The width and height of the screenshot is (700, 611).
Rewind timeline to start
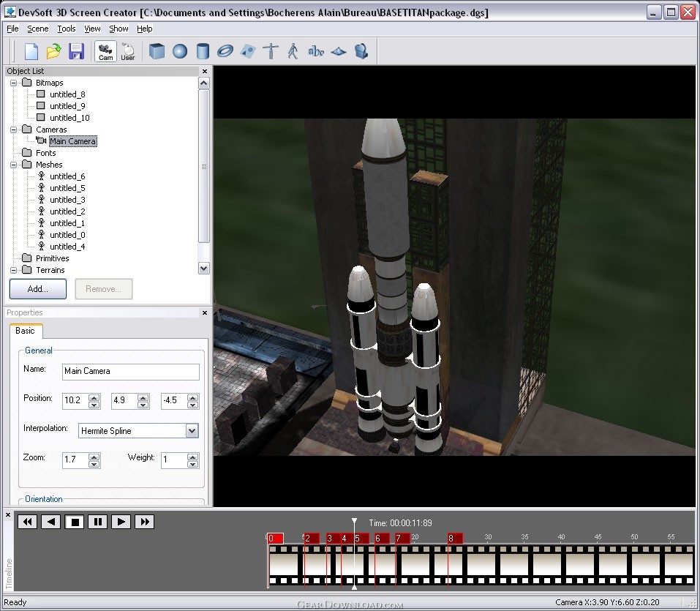pyautogui.click(x=27, y=522)
